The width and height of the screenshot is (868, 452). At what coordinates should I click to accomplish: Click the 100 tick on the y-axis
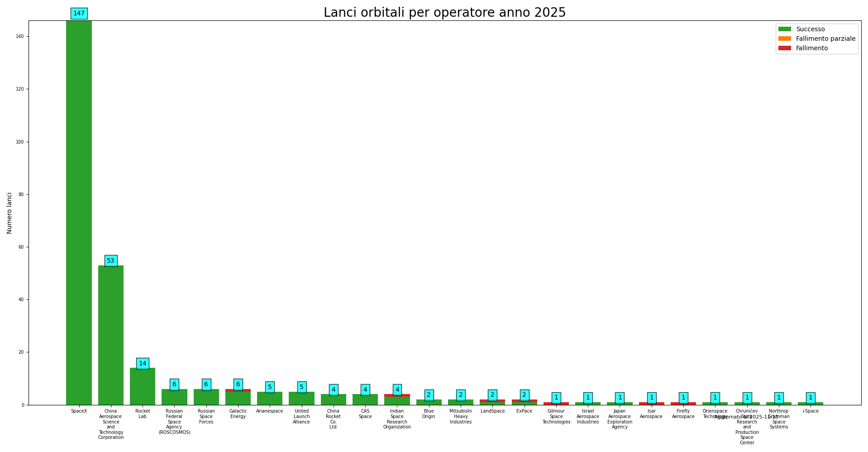(x=19, y=142)
